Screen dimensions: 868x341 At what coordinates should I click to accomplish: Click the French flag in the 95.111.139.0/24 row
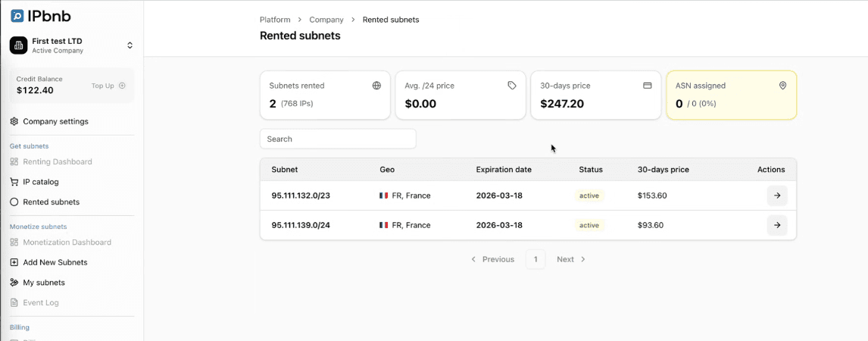[383, 225]
